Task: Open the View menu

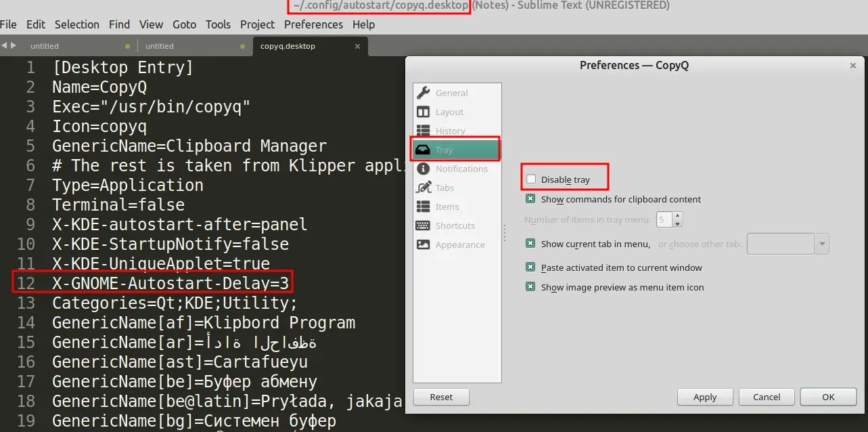Action: tap(152, 24)
